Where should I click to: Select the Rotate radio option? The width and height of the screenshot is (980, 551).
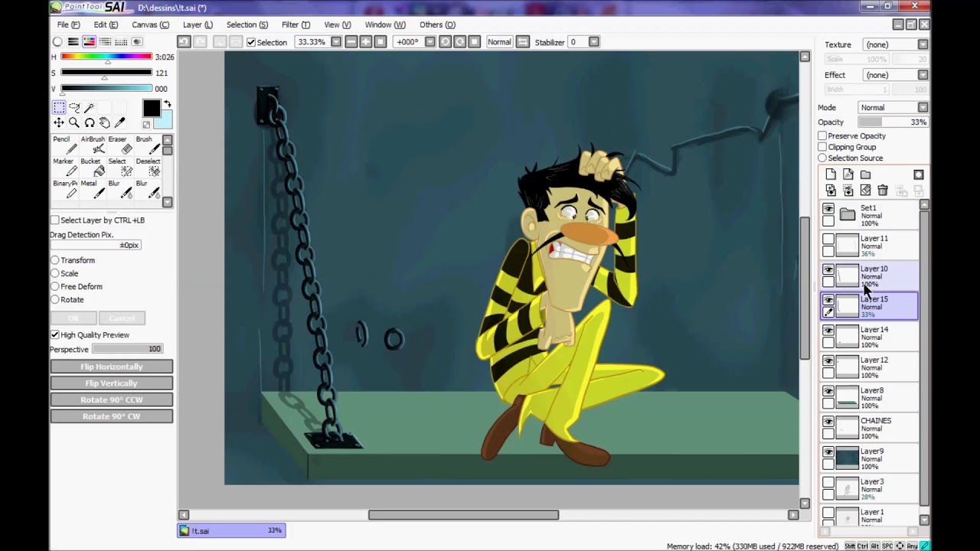point(55,299)
